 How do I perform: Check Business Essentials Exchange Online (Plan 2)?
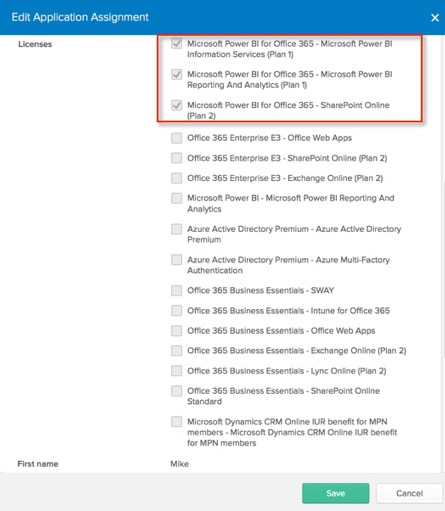(x=176, y=351)
